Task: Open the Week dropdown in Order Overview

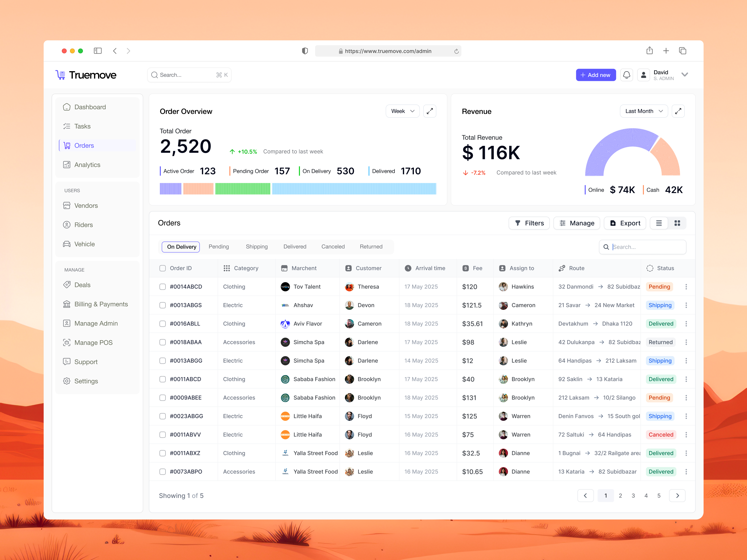Action: (402, 111)
